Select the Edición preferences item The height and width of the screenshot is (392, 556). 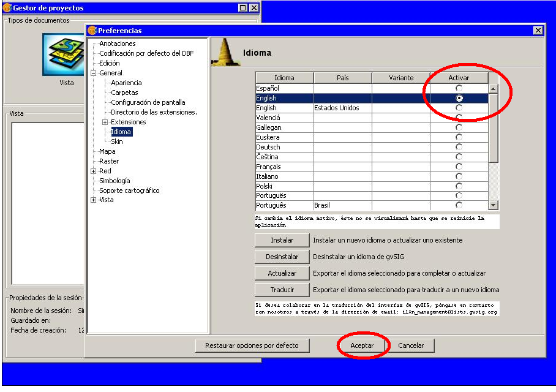(110, 63)
